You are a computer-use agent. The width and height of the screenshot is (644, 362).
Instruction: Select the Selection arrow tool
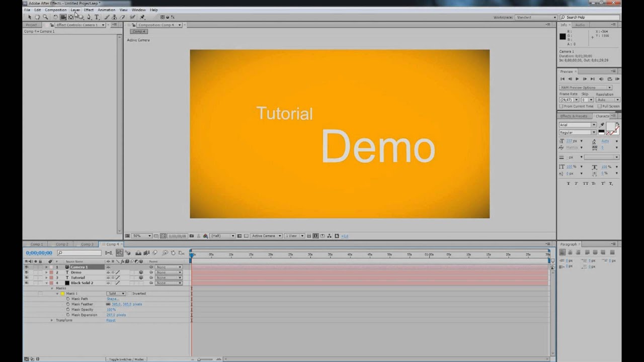pos(30,17)
